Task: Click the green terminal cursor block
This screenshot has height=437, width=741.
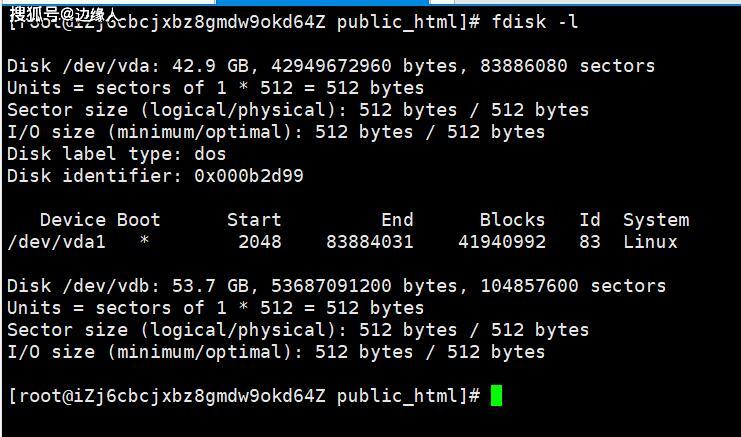Action: click(497, 396)
